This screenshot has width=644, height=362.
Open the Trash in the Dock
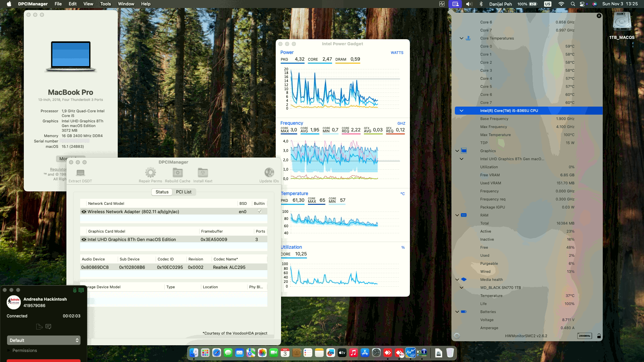450,353
